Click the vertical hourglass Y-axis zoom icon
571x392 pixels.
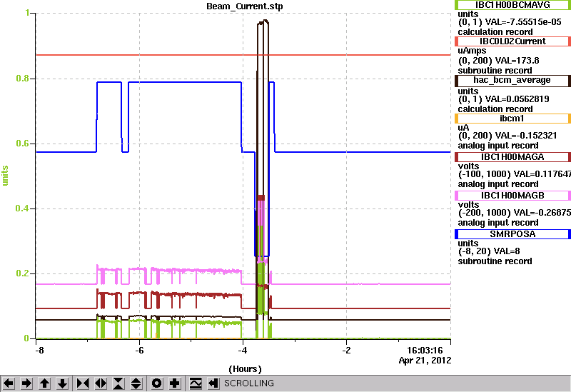(118, 383)
